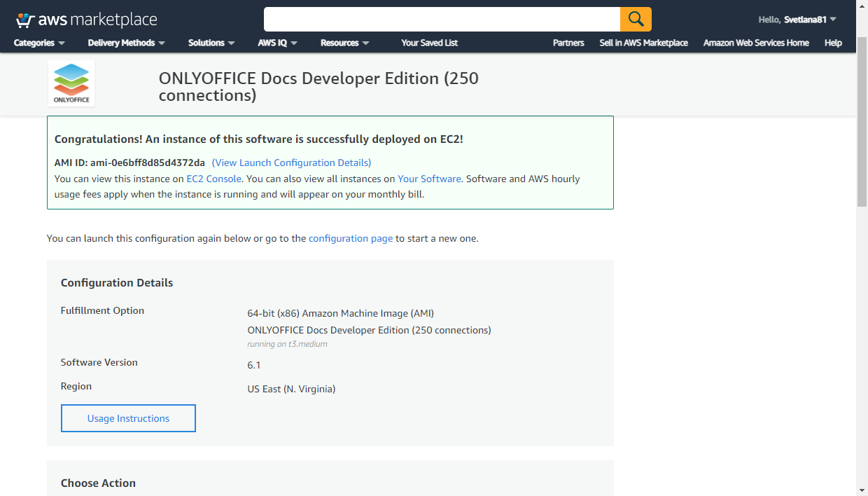The height and width of the screenshot is (496, 868).
Task: Go to Amazon Web Services Home
Action: pos(756,43)
